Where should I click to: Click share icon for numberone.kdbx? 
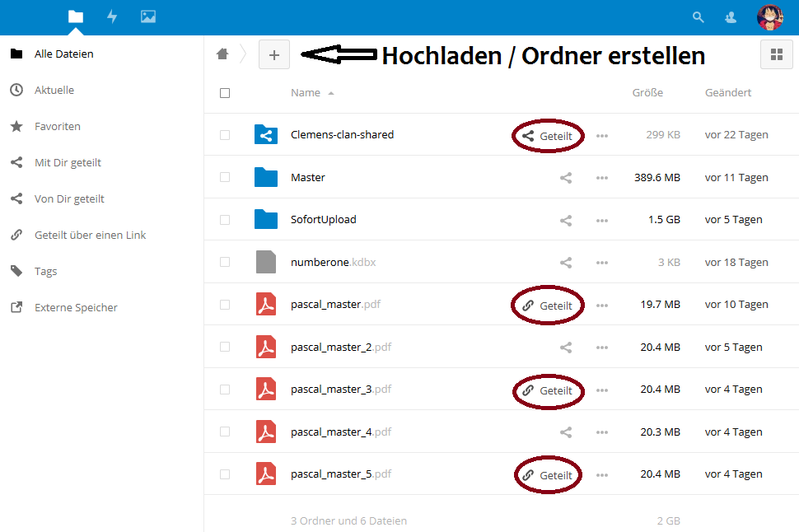click(x=566, y=263)
